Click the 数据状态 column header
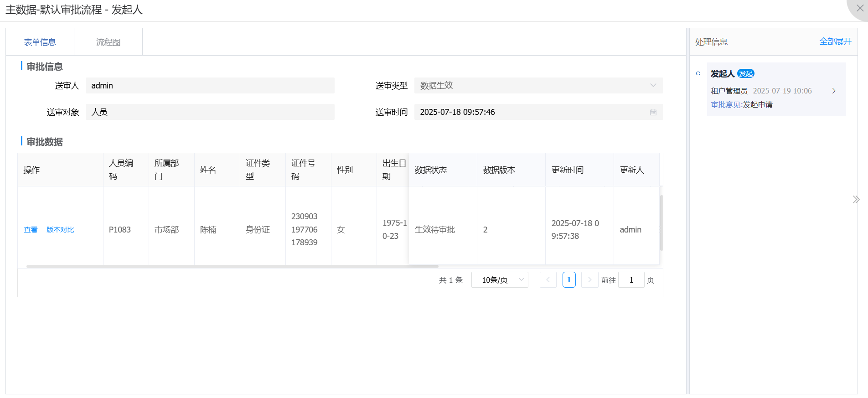This screenshot has height=398, width=868. 431,170
